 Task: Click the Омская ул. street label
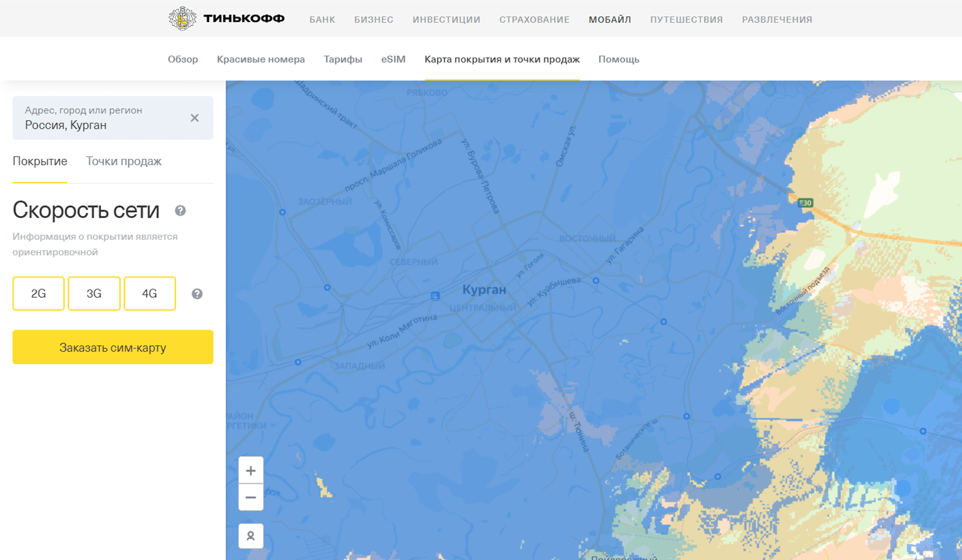[566, 146]
